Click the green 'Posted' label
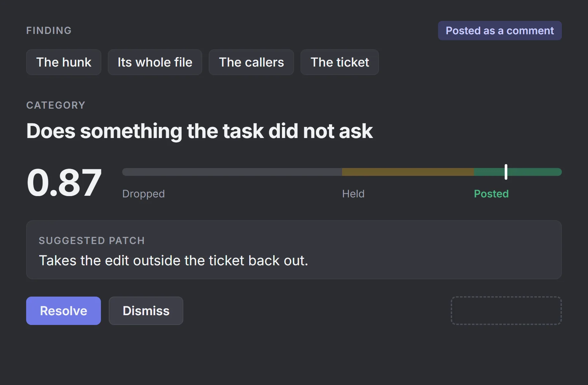 point(491,194)
